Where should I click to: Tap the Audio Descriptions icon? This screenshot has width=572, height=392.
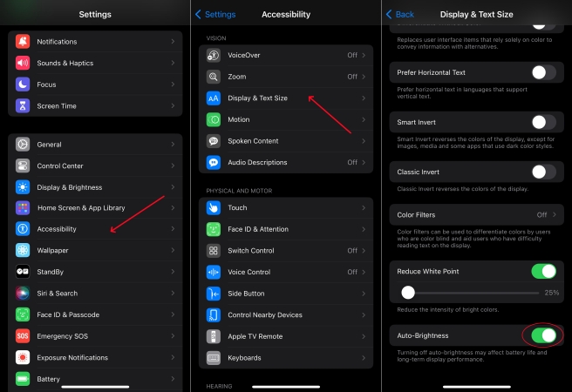[x=214, y=163]
